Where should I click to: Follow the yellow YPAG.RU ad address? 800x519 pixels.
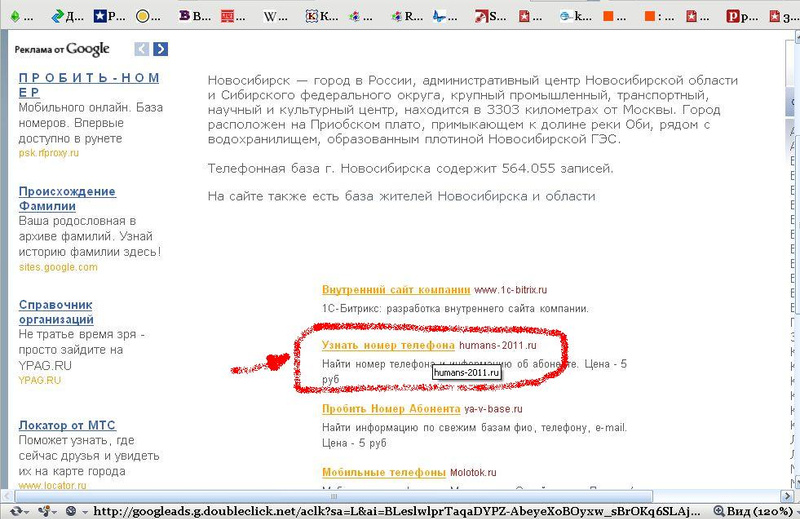click(x=40, y=380)
